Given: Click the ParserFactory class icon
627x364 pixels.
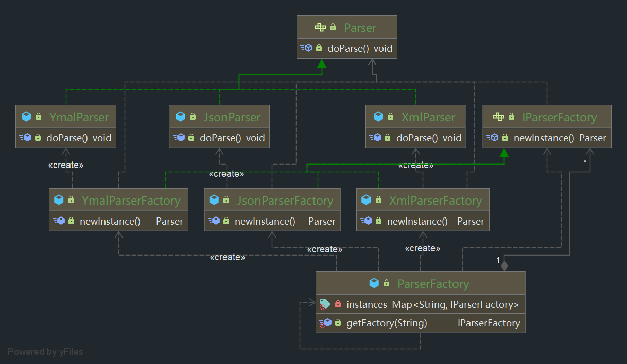Looking at the screenshot, I should pyautogui.click(x=374, y=284).
